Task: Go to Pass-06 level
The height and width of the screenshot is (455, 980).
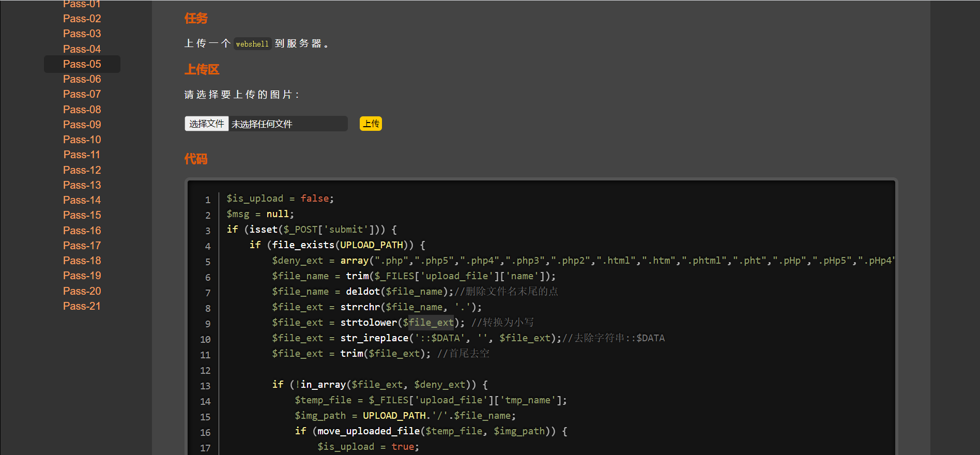Action: (82, 79)
